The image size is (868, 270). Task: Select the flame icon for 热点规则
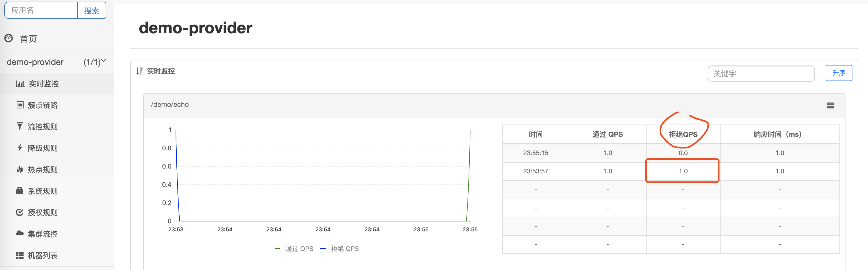click(x=20, y=169)
